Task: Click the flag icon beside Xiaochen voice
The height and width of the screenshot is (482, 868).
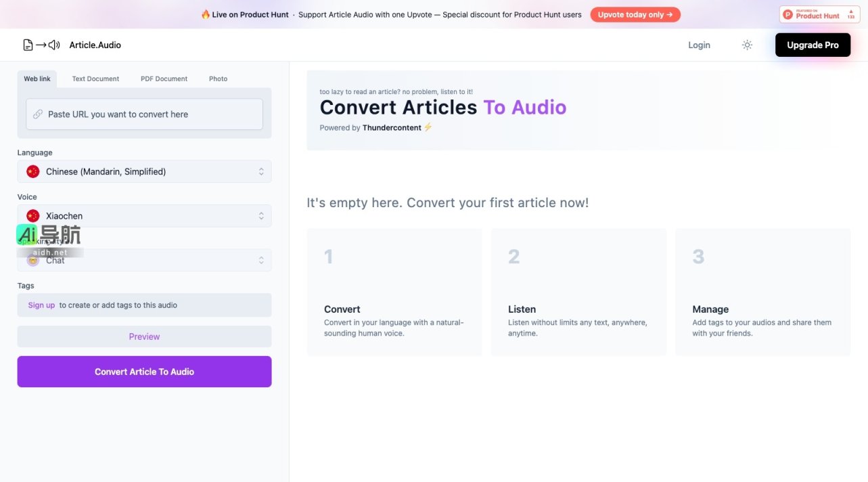Action: (x=32, y=216)
